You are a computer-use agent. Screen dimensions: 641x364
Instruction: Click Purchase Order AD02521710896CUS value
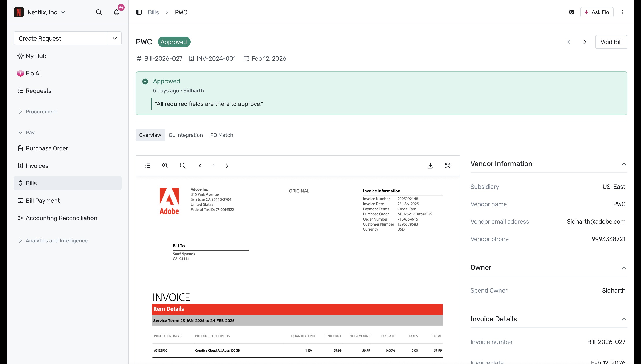(415, 214)
